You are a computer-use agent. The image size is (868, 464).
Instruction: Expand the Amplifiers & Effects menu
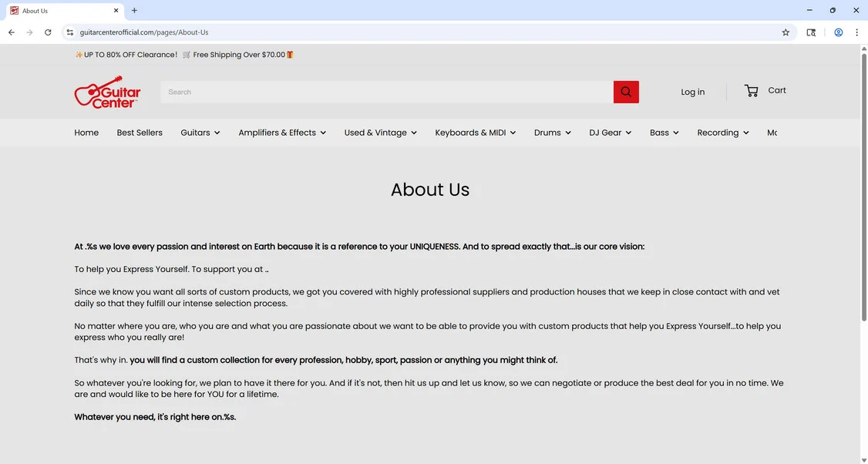click(x=282, y=133)
